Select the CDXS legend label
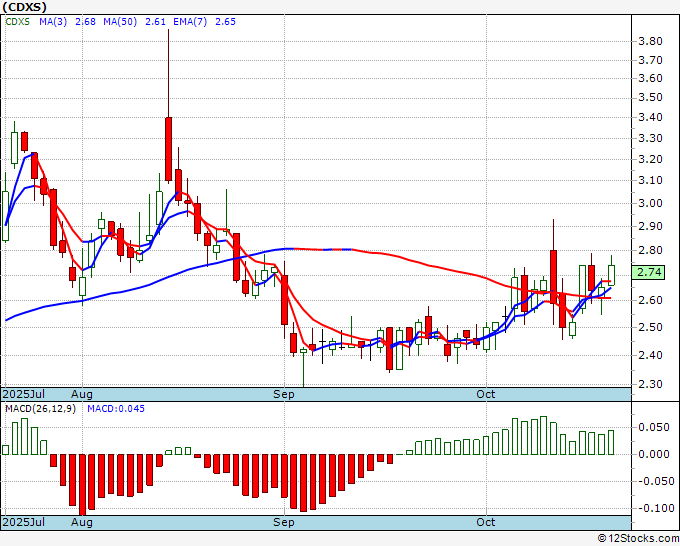Image resolution: width=680 pixels, height=546 pixels. coord(17,22)
